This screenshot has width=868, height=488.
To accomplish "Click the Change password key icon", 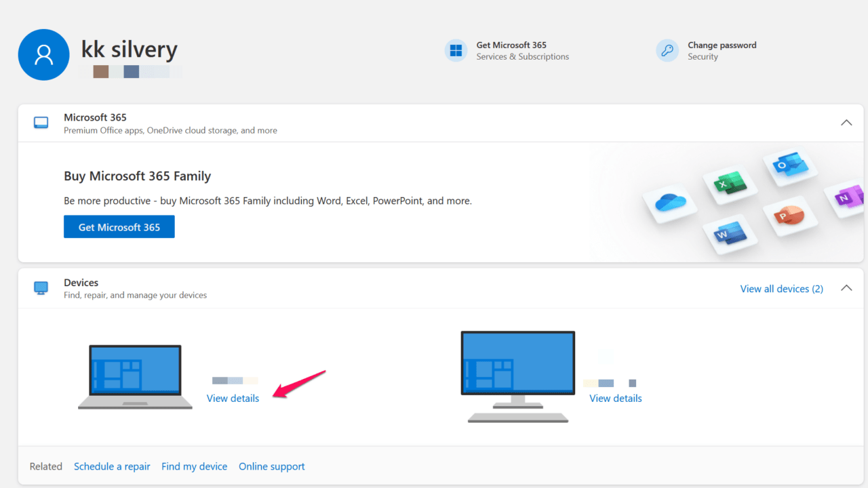I will [667, 51].
